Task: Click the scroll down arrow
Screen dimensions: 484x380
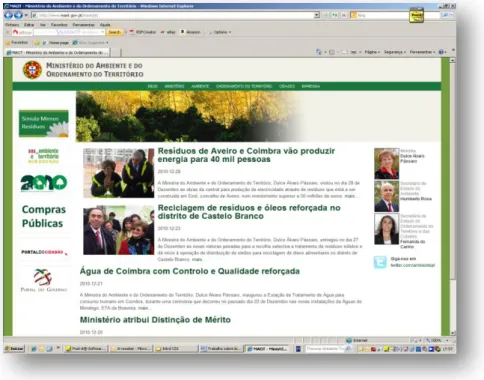Action: [452, 333]
